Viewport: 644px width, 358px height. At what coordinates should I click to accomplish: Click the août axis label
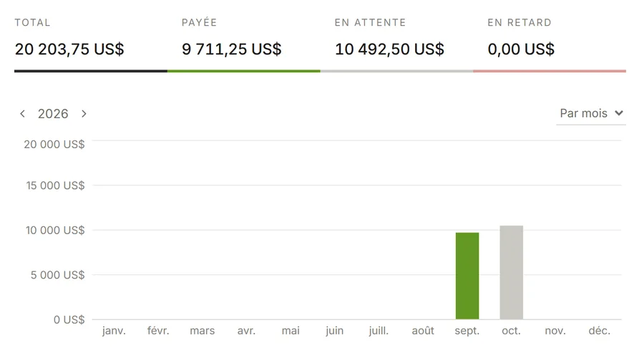[x=423, y=331]
